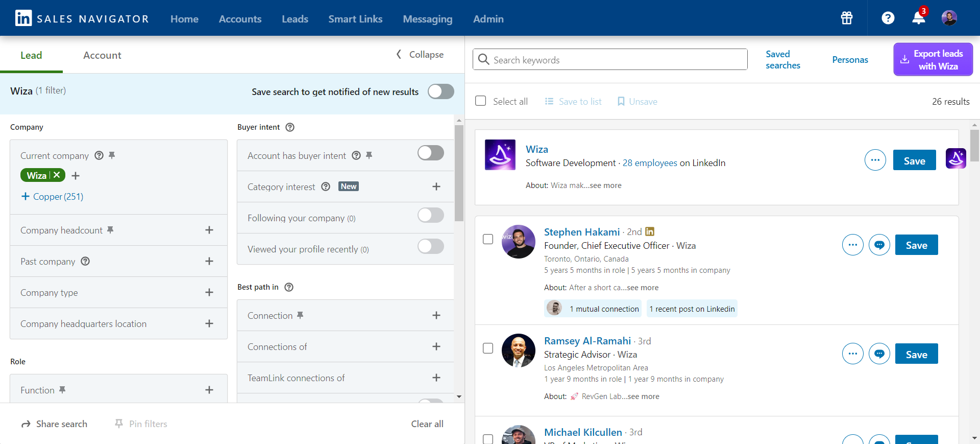Open more options for Ramsey Al-Ramahi

(853, 354)
